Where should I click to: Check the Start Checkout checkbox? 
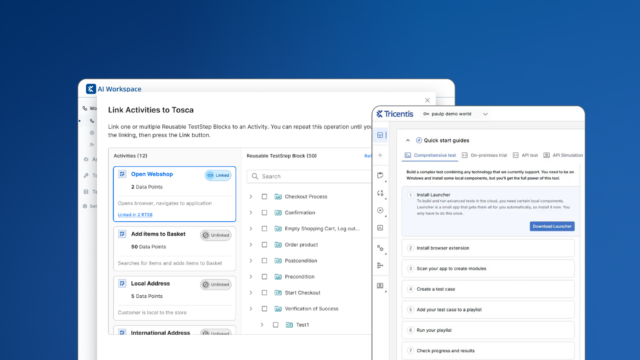264,293
